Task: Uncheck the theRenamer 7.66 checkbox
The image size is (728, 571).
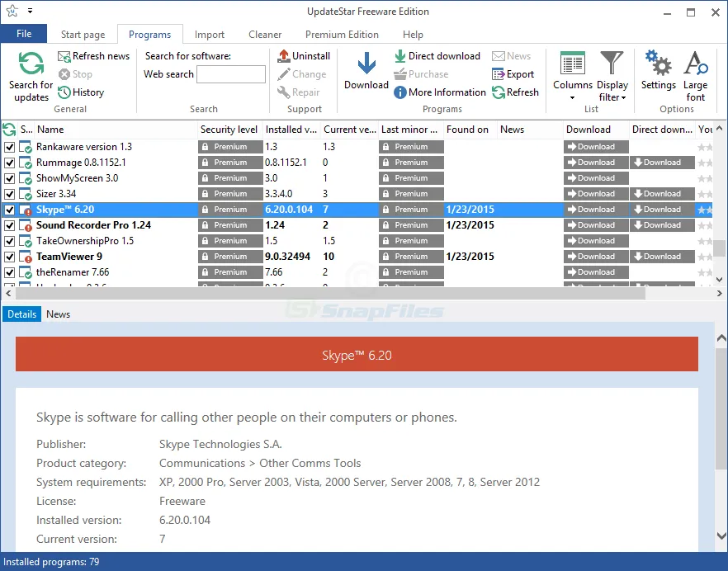Action: tap(9, 272)
